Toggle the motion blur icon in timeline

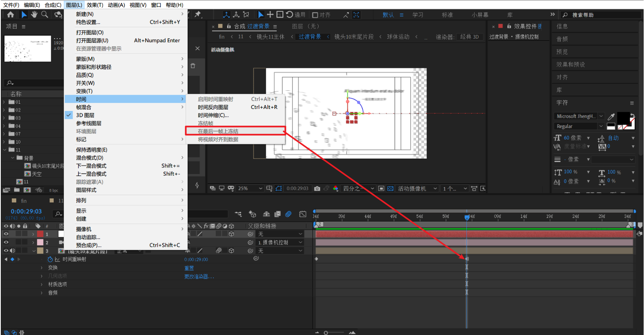(288, 214)
